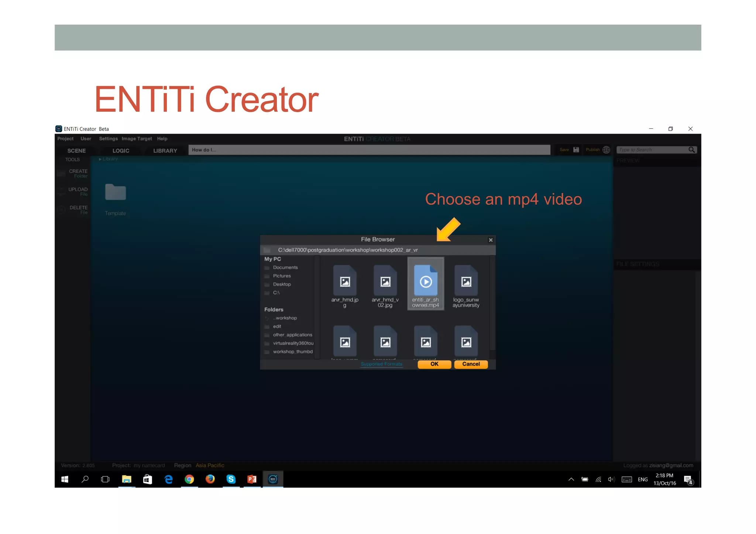Go up to ..workshop folder
Viewport: 756px width, 534px height.
point(285,318)
